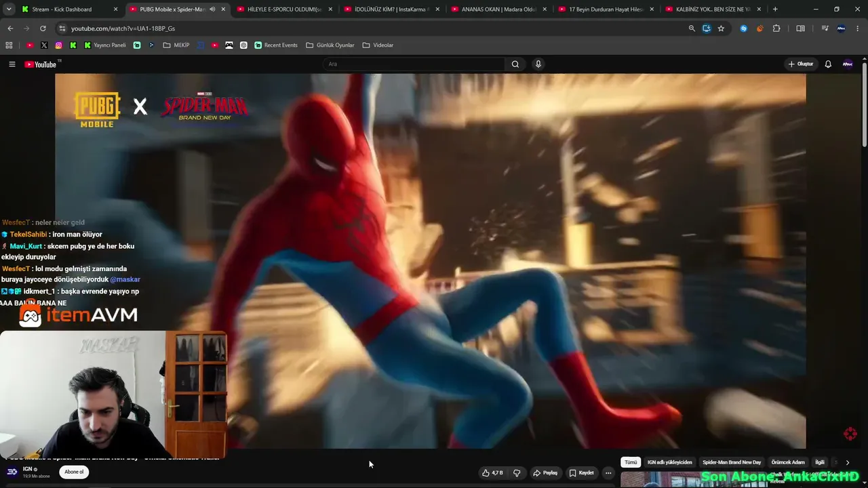Open the media controls toolbar icon
Image resolution: width=868 pixels, height=488 pixels.
[x=825, y=28]
